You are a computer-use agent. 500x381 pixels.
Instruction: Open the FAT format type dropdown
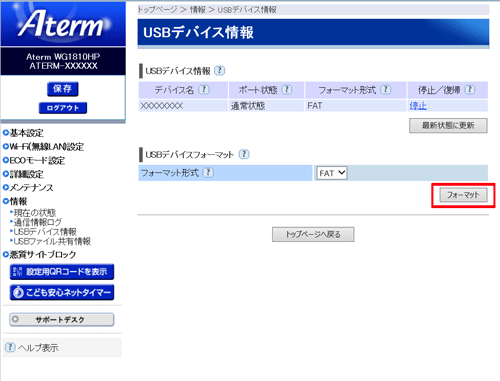332,173
